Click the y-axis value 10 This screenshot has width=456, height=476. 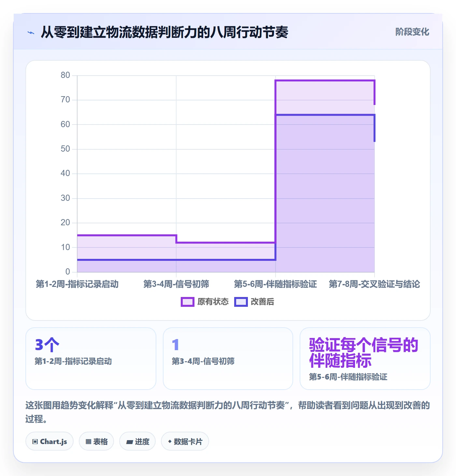65,247
